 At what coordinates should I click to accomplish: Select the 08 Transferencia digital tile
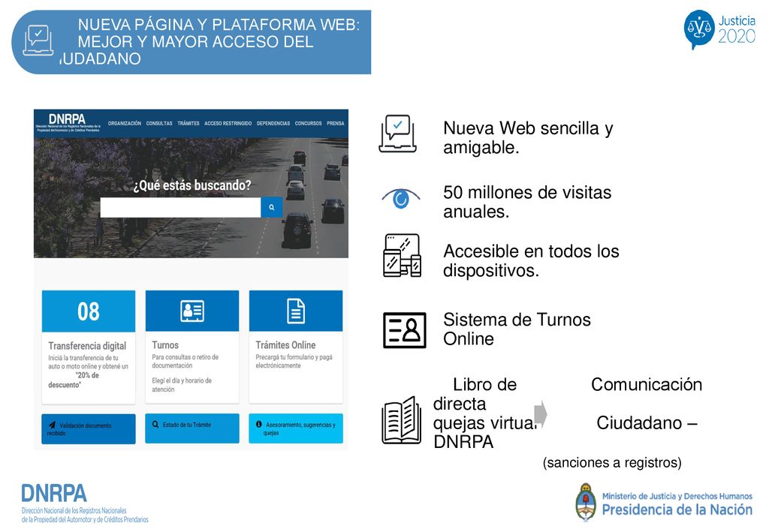pyautogui.click(x=89, y=311)
